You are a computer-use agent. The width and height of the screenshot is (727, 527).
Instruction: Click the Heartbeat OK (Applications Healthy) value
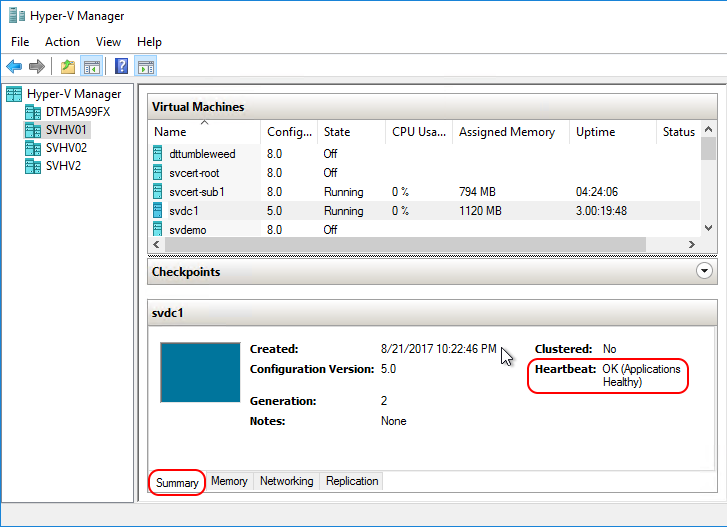click(x=641, y=375)
